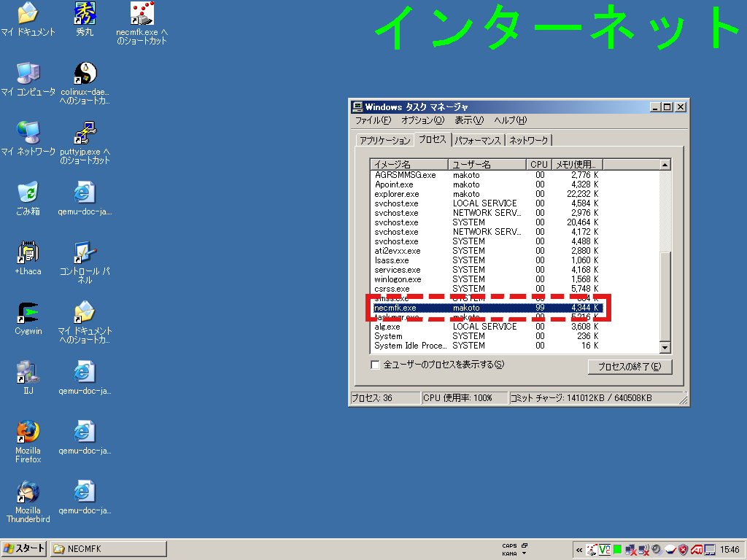Select the ati2evxx.exe process row
Viewport: 747px width, 560px height.
[486, 251]
